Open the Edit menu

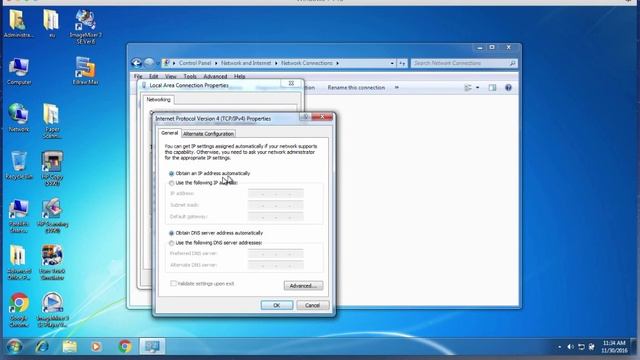pos(153,76)
